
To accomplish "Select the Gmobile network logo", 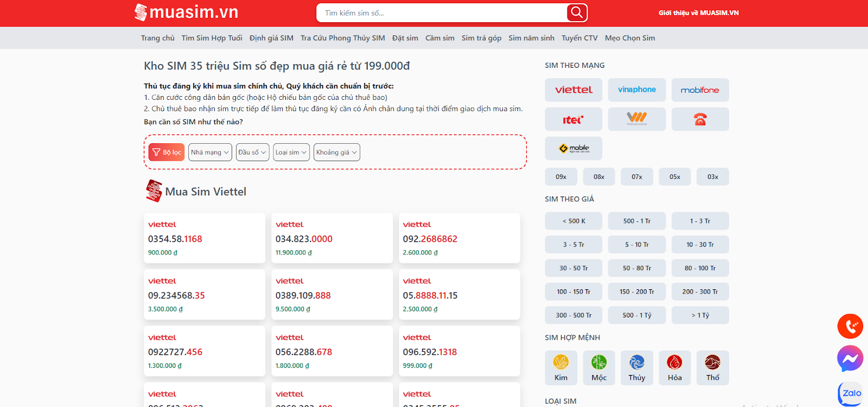I will [573, 148].
